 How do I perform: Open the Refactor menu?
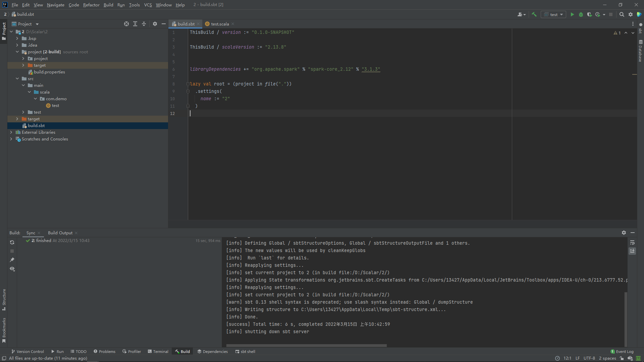[x=91, y=5]
